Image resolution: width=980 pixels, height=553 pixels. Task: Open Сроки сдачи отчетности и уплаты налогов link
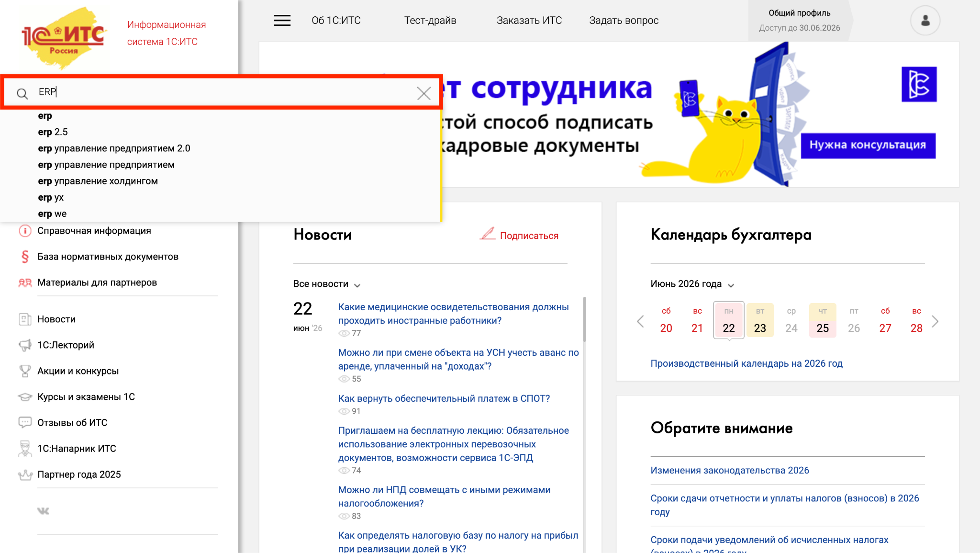click(x=785, y=505)
